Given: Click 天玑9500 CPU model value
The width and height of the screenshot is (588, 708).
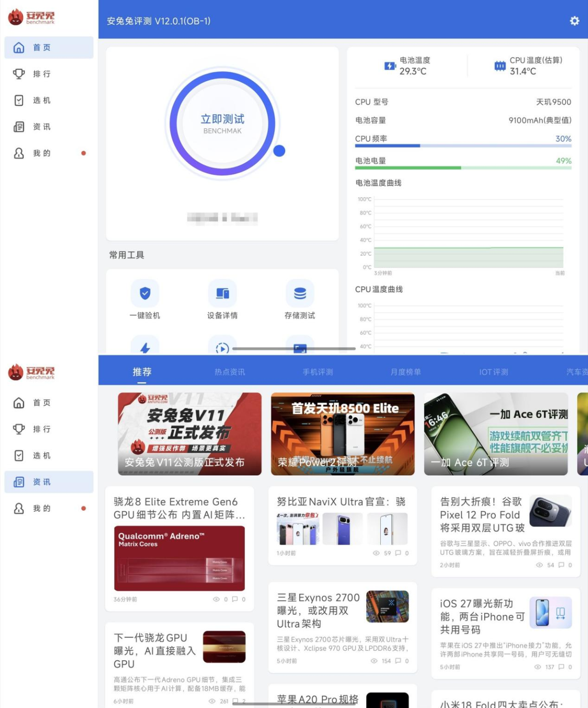Looking at the screenshot, I should click(554, 102).
